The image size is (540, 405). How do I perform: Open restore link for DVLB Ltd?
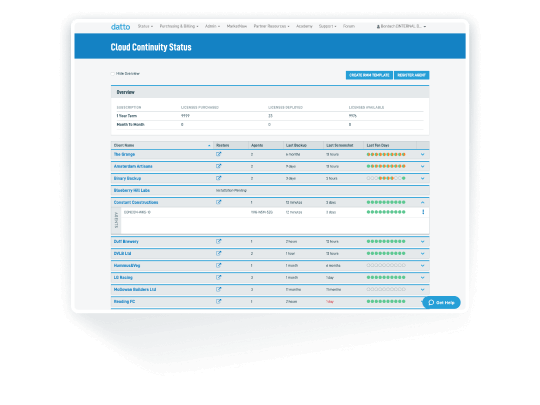(218, 253)
